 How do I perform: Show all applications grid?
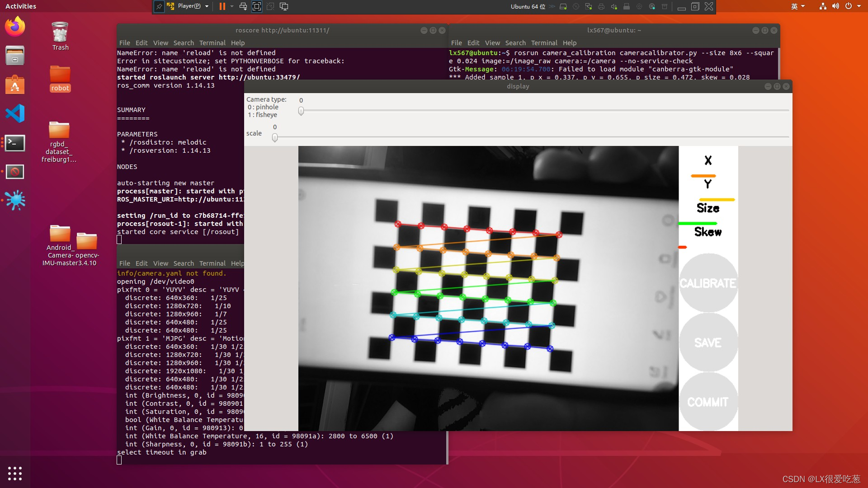click(x=15, y=473)
